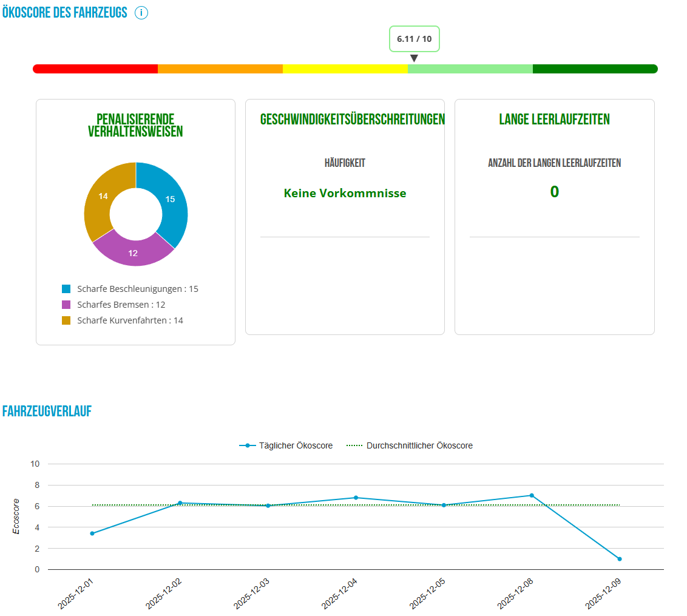Screen dimensions: 687x616
Task: Click the info icon beside Ökoscore des Fahrzeugs
Action: click(141, 13)
